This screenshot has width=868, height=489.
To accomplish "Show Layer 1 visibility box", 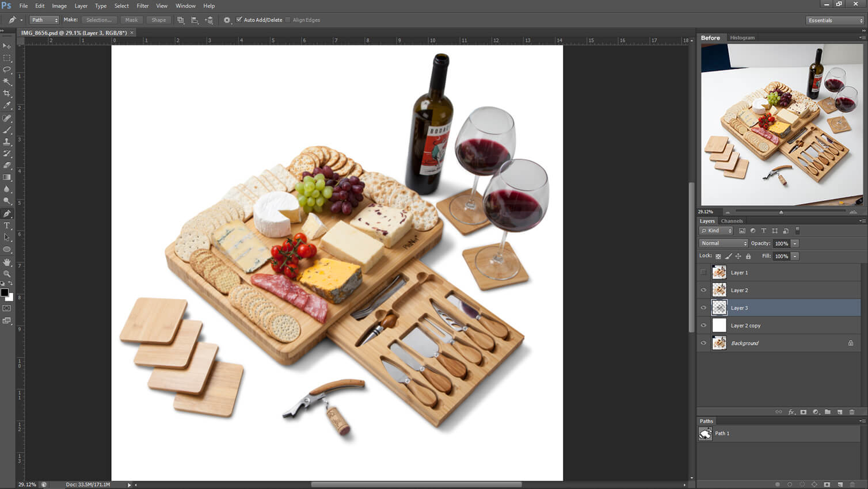I will pos(703,273).
